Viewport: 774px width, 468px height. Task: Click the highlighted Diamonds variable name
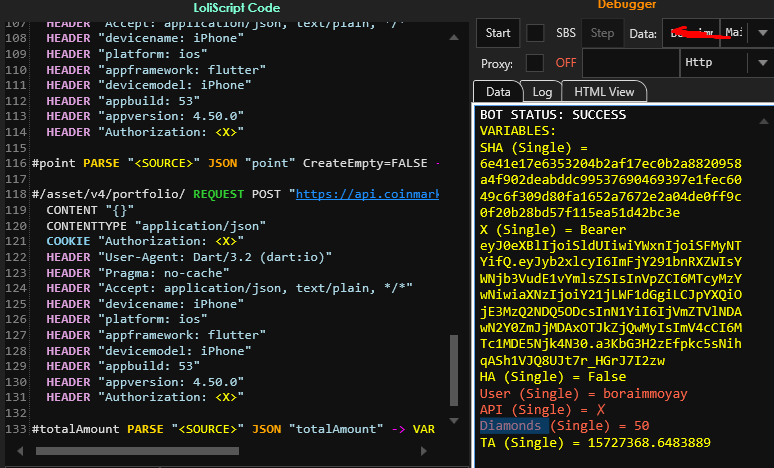point(510,426)
